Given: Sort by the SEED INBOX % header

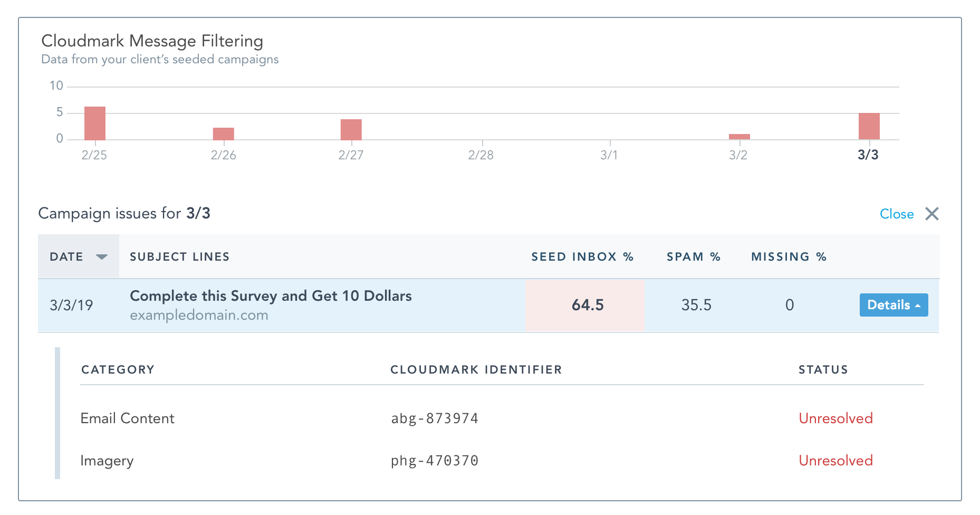Looking at the screenshot, I should point(582,256).
